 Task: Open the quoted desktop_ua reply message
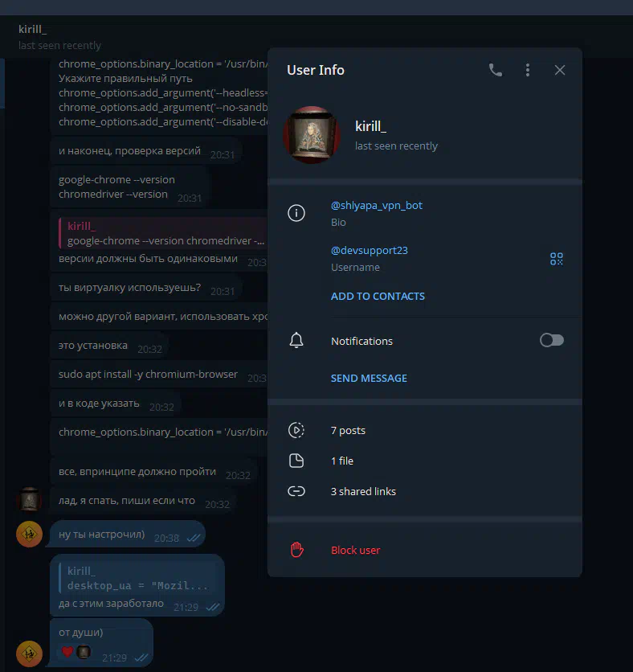coord(137,578)
